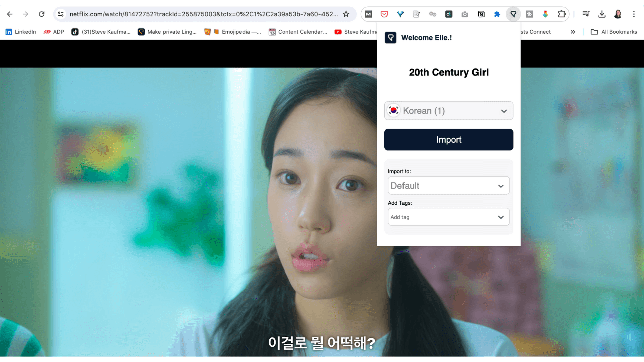Image resolution: width=644 pixels, height=362 pixels.
Task: Open the Chrome downloads icon
Action: 602,14
